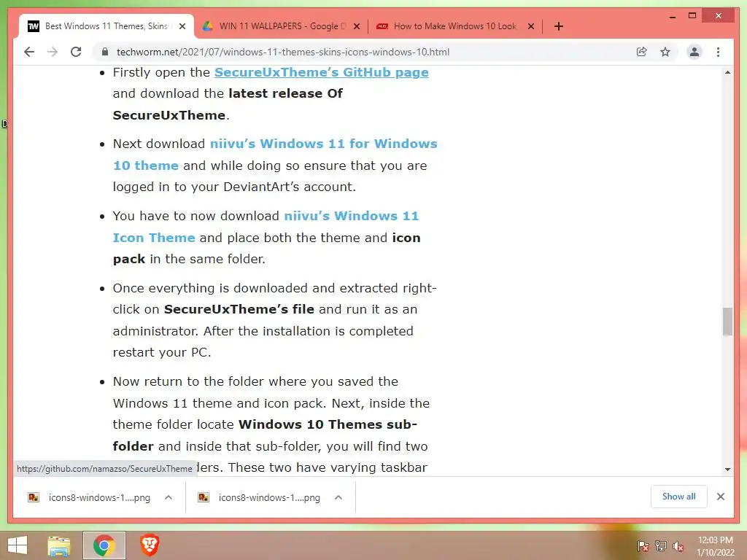The image size is (747, 560).
Task: Close the downloads bar
Action: tap(720, 497)
